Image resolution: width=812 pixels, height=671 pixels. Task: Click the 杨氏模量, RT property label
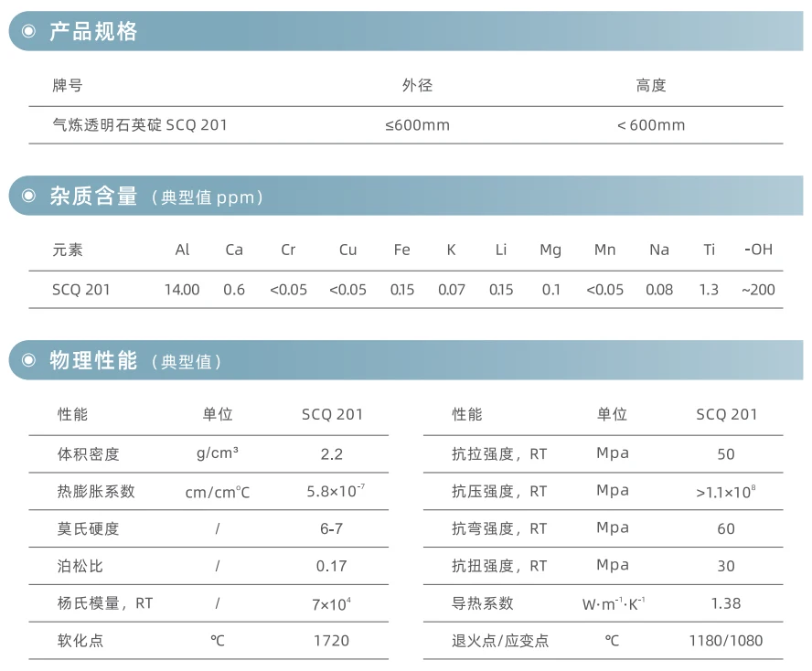[105, 603]
